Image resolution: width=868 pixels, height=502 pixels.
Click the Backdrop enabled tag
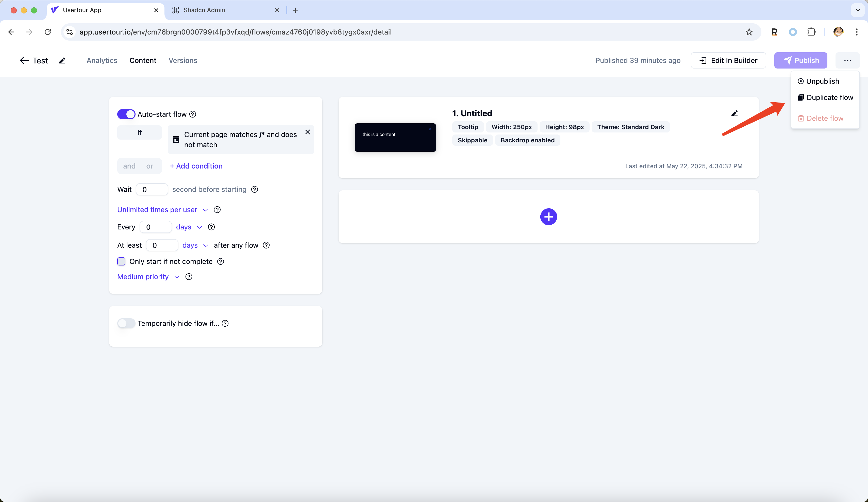point(527,140)
